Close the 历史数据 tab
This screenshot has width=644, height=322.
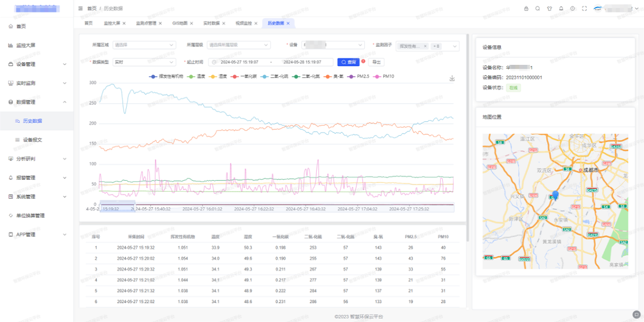288,24
